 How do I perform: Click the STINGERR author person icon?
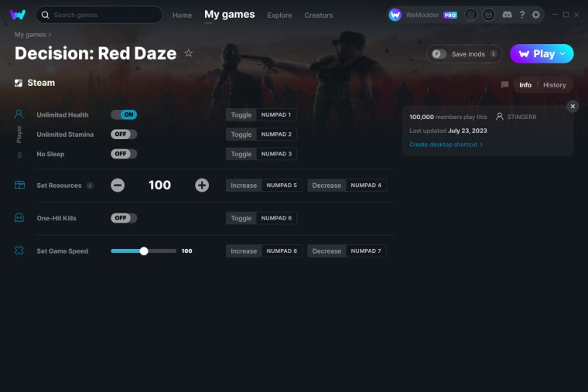pyautogui.click(x=500, y=117)
